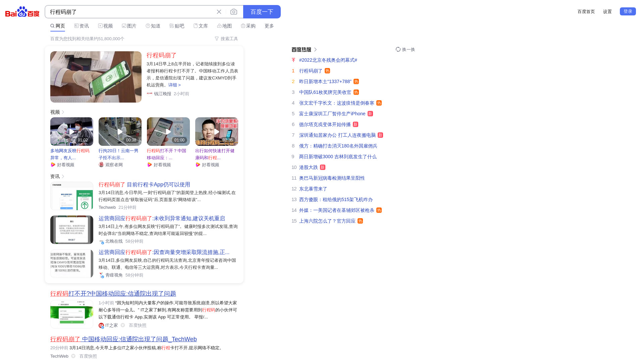This screenshot has height=362, width=644.
Task: Open hot search 中国队61枚奖牌完美收官
Action: click(x=325, y=92)
